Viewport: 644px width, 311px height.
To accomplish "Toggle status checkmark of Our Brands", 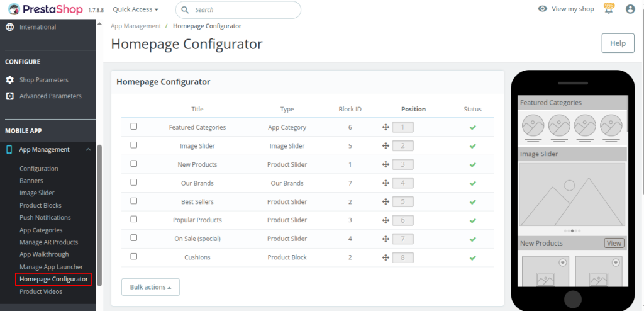I will [473, 183].
